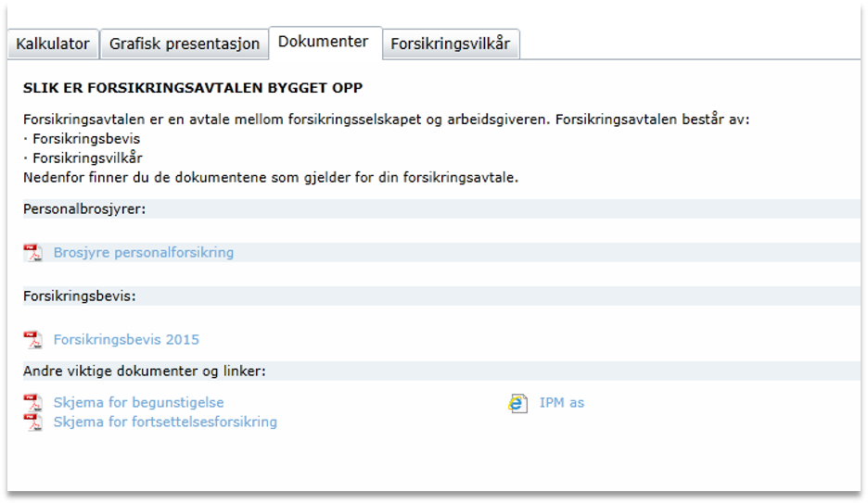Click the Forsikringsbevis: section header bar
This screenshot has height=504, width=868.
click(80, 296)
